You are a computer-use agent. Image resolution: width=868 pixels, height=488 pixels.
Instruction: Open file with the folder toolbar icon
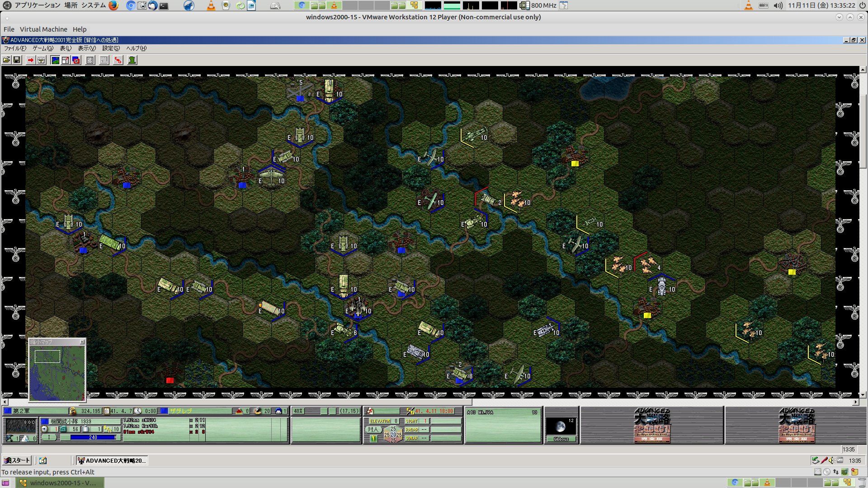pyautogui.click(x=7, y=60)
